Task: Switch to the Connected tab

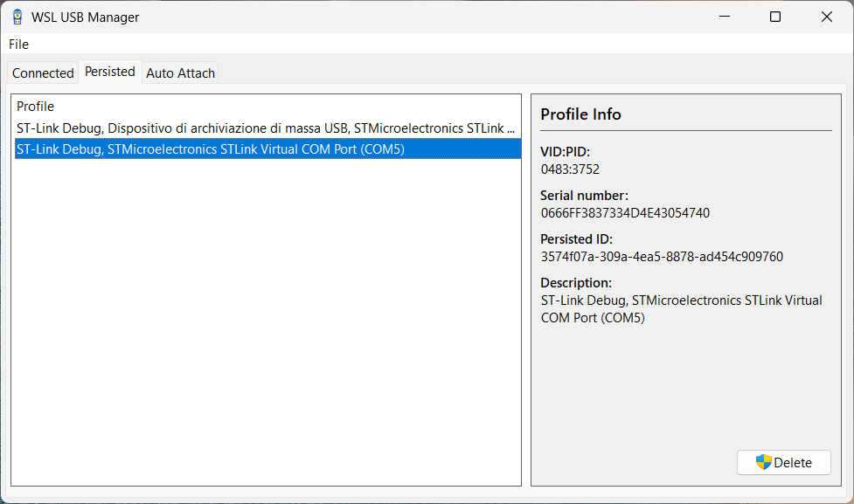Action: pyautogui.click(x=43, y=72)
